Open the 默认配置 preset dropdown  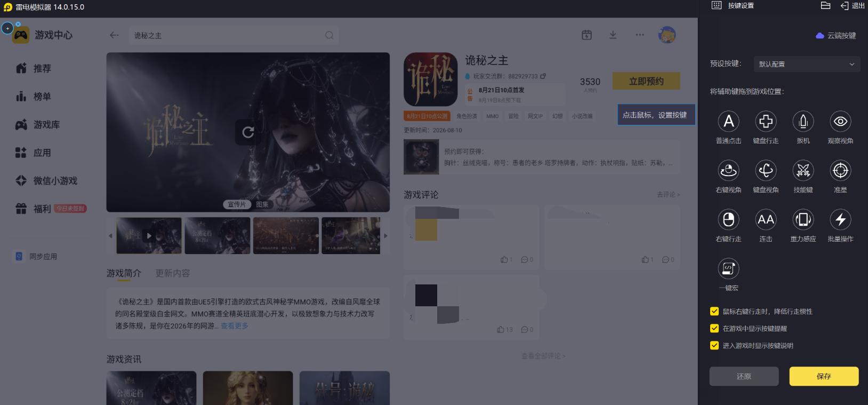tap(807, 64)
